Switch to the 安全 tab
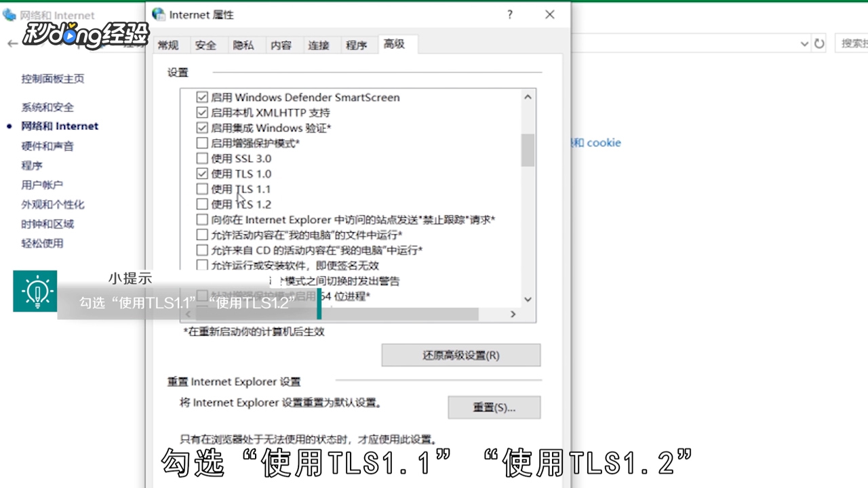 [x=205, y=45]
